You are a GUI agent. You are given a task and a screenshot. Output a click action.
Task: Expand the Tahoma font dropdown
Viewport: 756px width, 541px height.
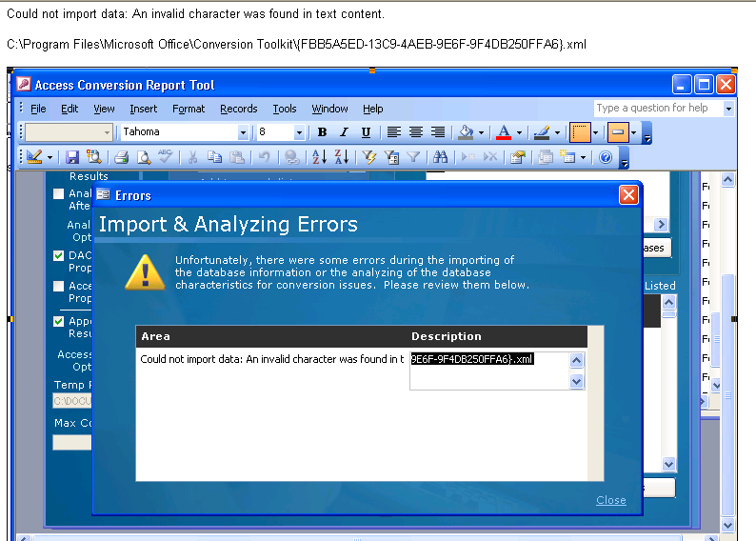pyautogui.click(x=243, y=132)
